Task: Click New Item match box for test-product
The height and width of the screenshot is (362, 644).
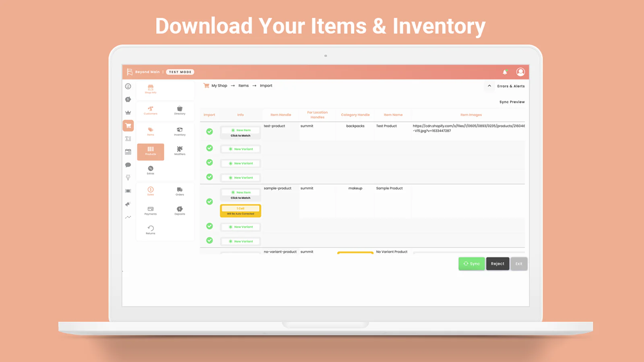Action: tap(240, 133)
